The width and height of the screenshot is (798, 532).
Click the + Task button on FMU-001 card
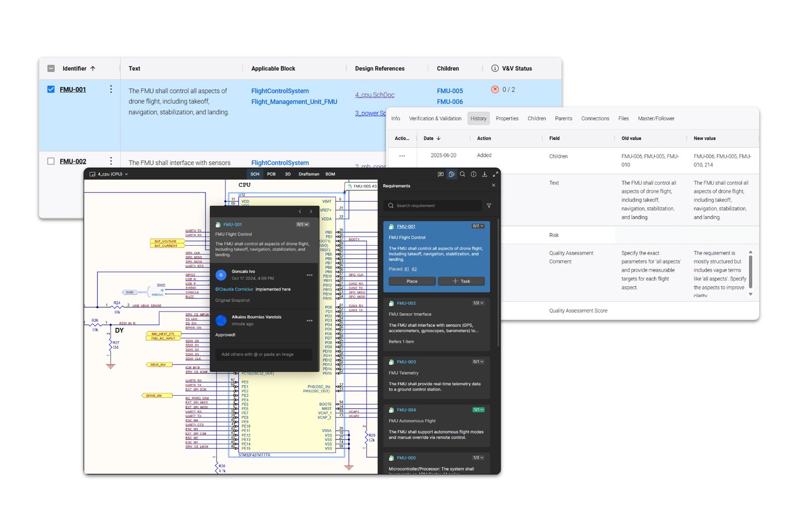tap(461, 281)
